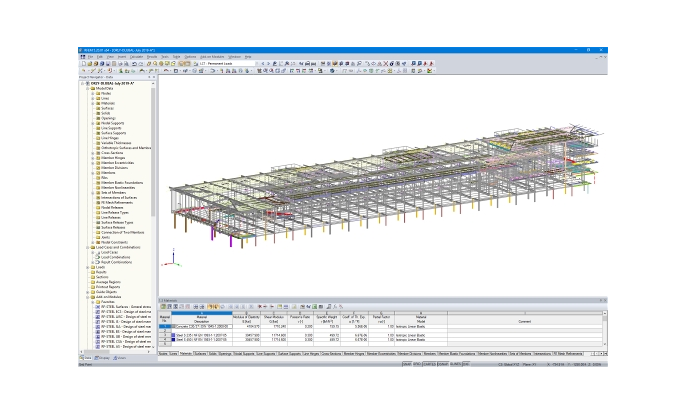The height and width of the screenshot is (414, 686).
Task: Switch to the Surfaces table tab
Action: 200,354
